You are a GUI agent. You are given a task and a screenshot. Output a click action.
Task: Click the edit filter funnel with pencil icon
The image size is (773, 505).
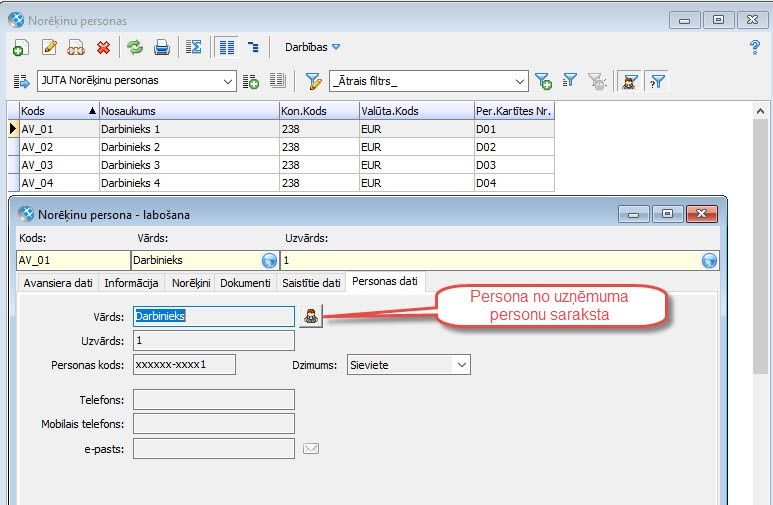coord(314,81)
